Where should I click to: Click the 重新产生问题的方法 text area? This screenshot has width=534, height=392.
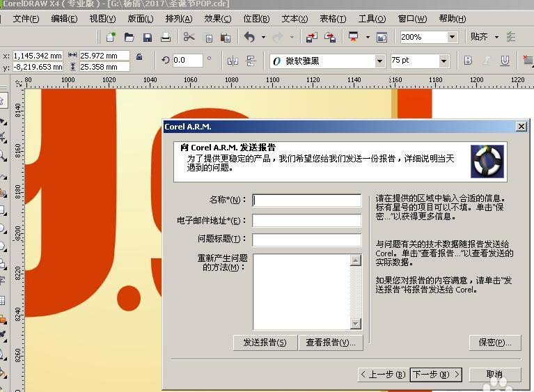[x=302, y=292]
